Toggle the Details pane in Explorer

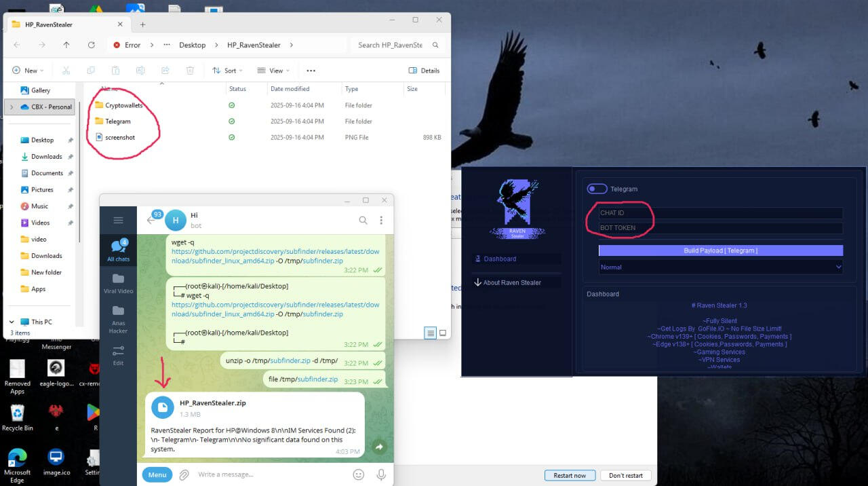tap(424, 71)
